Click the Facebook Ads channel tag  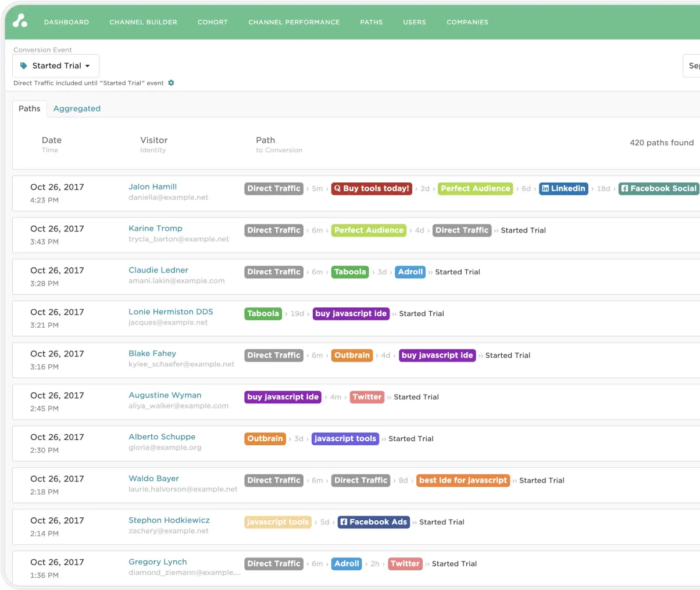(x=373, y=522)
